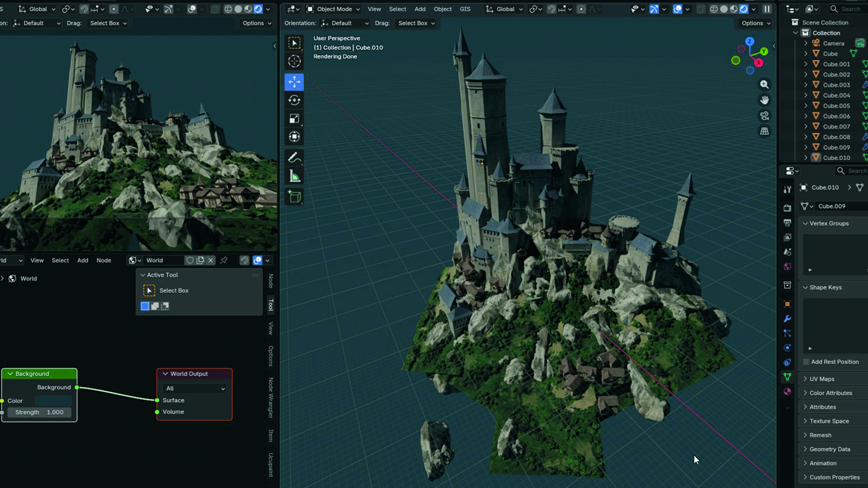Select the Scale tool
Viewport: 868px width, 488px height.
pos(294,118)
